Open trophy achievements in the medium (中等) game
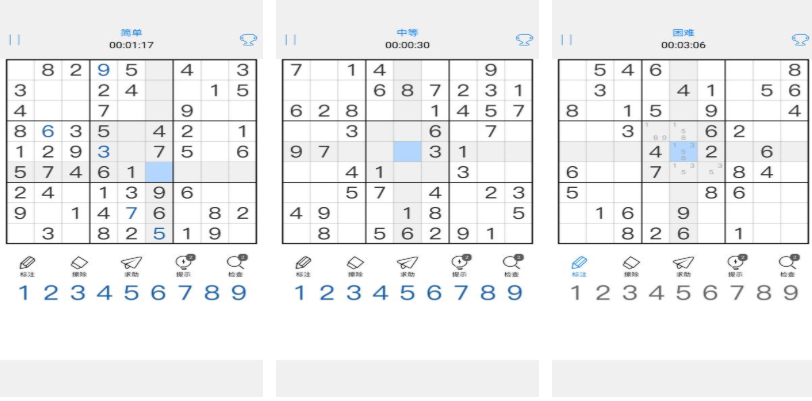This screenshot has width=812, height=401. tap(523, 40)
